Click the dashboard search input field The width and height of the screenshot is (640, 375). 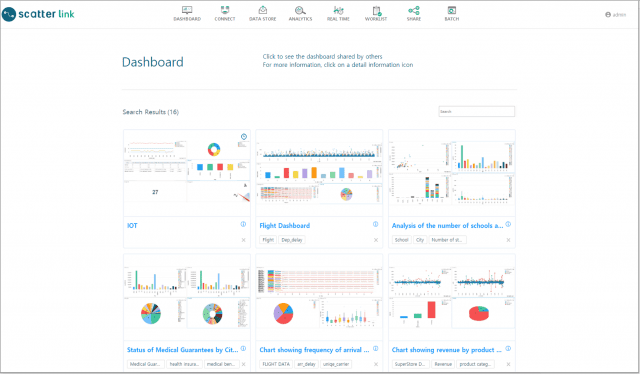477,111
